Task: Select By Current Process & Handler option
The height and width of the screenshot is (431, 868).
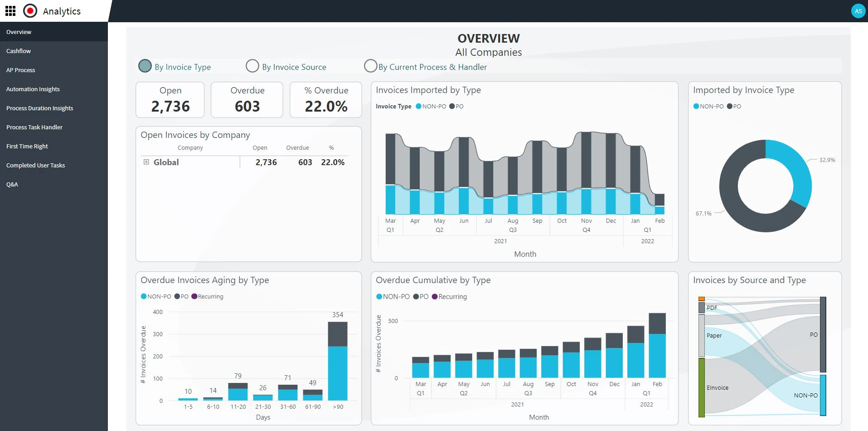Action: [x=370, y=66]
